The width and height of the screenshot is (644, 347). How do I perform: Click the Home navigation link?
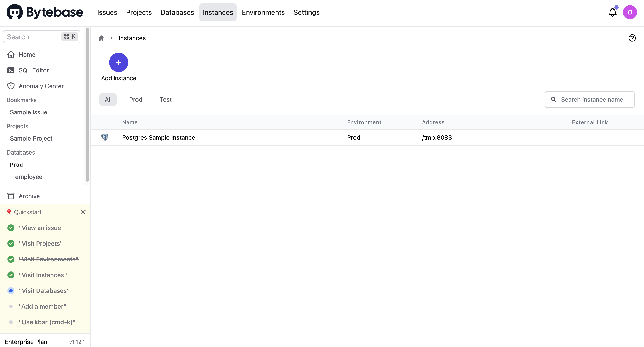(27, 54)
